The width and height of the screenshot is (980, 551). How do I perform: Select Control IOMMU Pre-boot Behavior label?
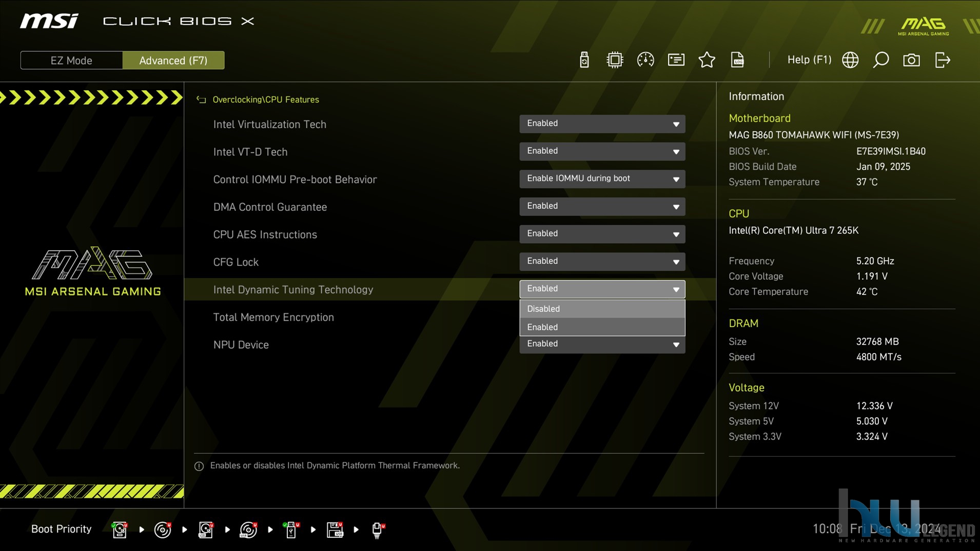pos(295,180)
